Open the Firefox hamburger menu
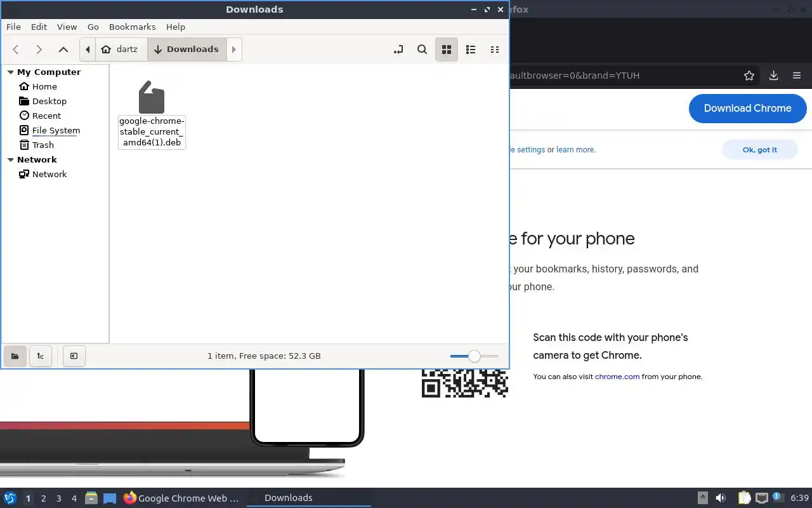812x508 pixels. tap(797, 76)
